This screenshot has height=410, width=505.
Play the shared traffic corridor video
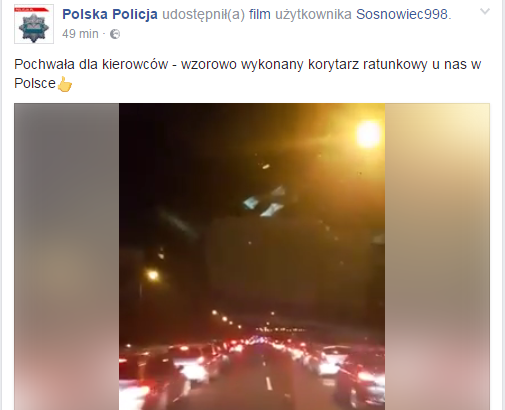point(252,257)
